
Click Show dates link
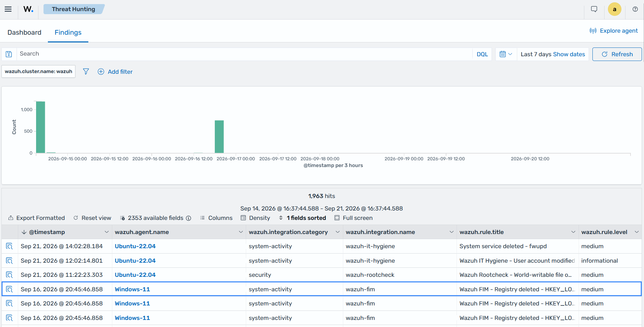point(569,54)
